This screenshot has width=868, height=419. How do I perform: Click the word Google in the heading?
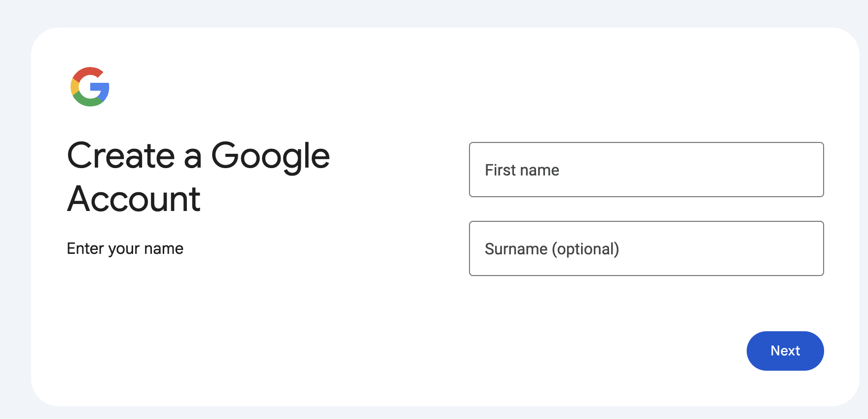[x=270, y=157]
